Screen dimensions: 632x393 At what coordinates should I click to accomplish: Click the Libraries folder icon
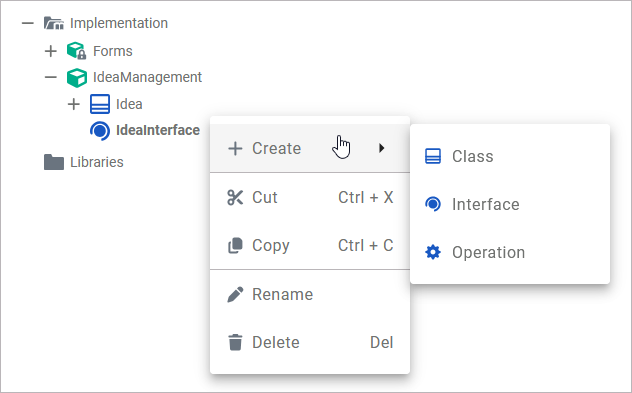(54, 162)
